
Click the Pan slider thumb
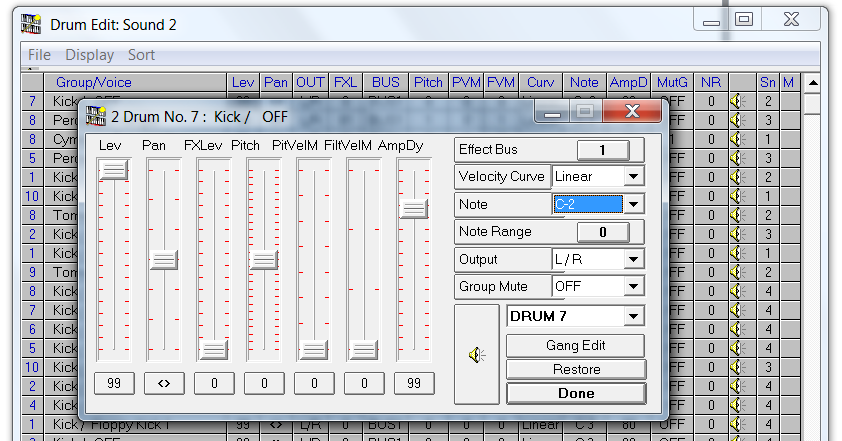(x=163, y=260)
